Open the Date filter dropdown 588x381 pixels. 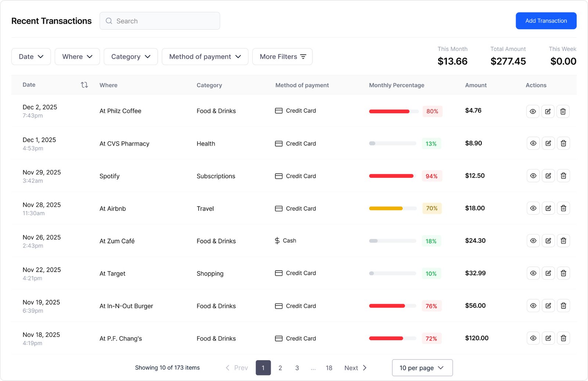coord(31,57)
